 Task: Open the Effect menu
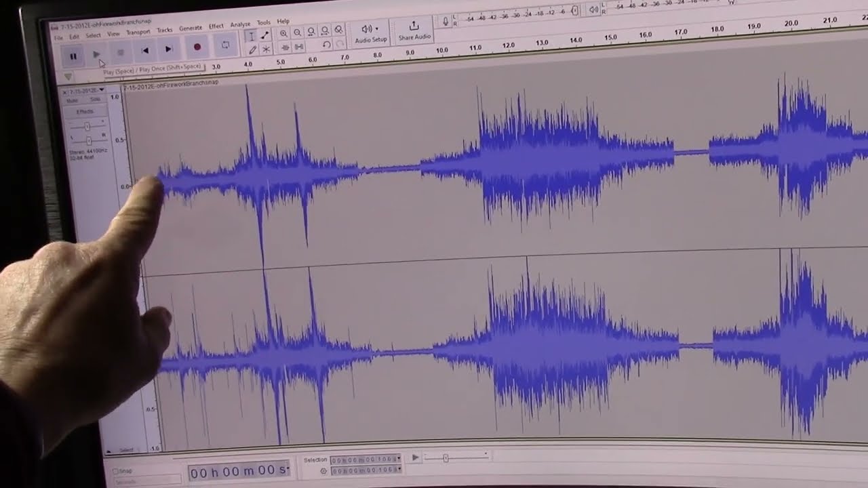click(x=216, y=26)
